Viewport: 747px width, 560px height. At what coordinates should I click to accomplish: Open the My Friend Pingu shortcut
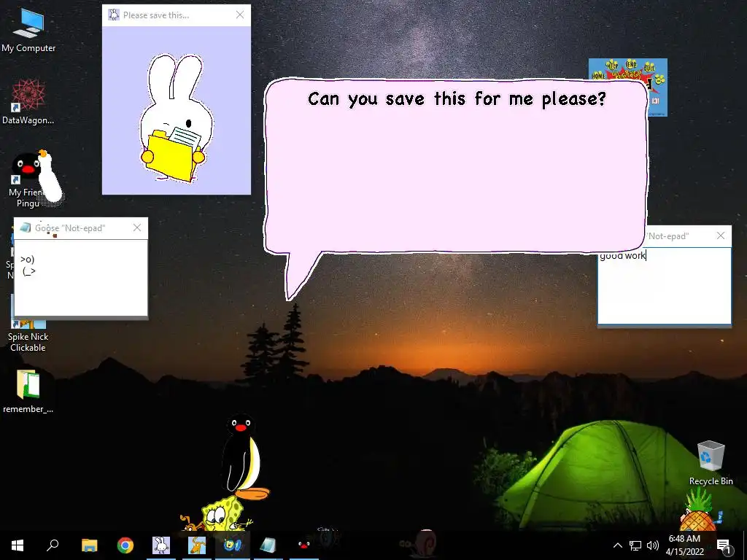(27, 180)
